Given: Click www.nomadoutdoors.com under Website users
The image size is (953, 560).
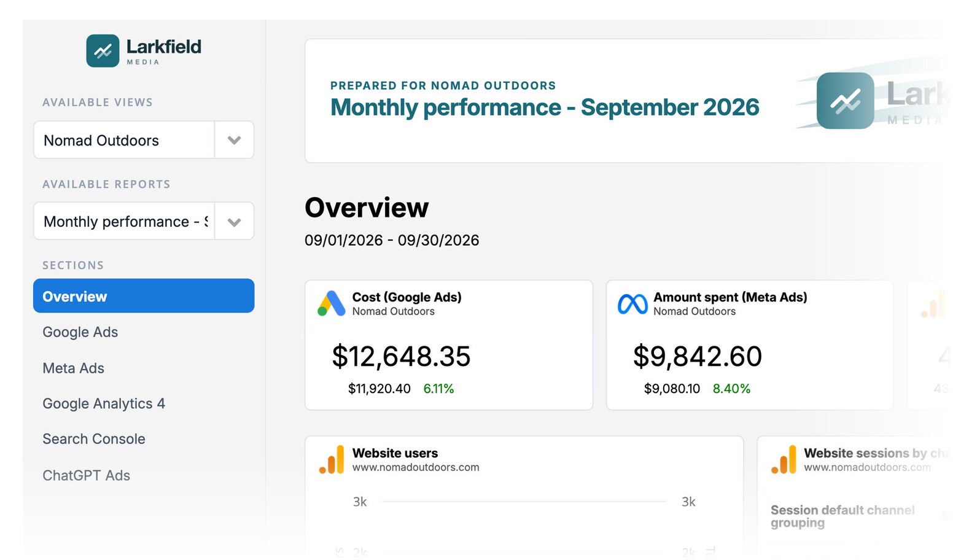Looking at the screenshot, I should (x=416, y=467).
